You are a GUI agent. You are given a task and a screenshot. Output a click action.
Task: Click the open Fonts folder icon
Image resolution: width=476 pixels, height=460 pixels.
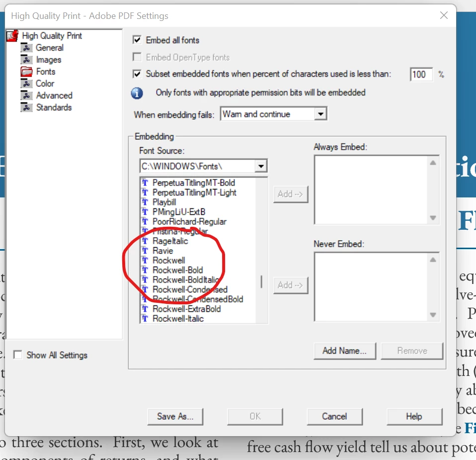pos(26,72)
